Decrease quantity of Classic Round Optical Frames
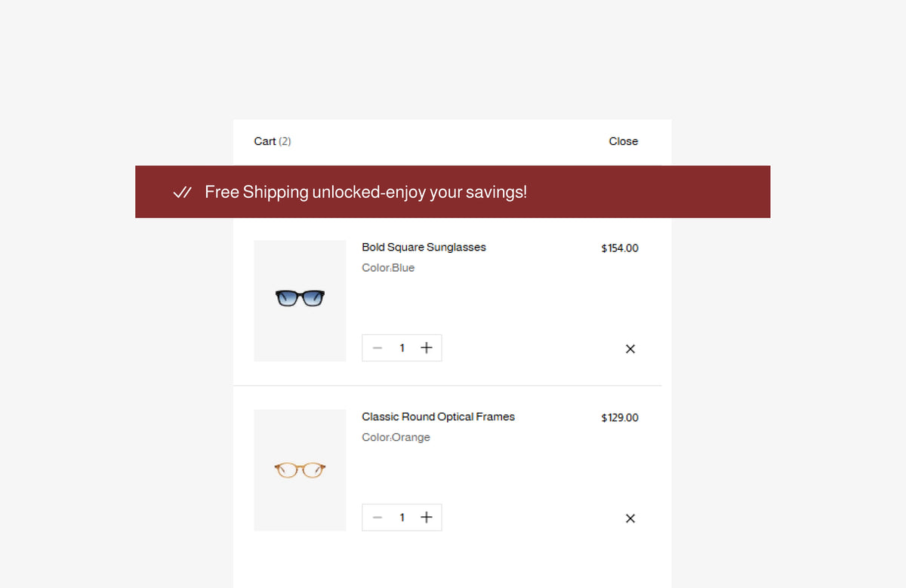 377,517
